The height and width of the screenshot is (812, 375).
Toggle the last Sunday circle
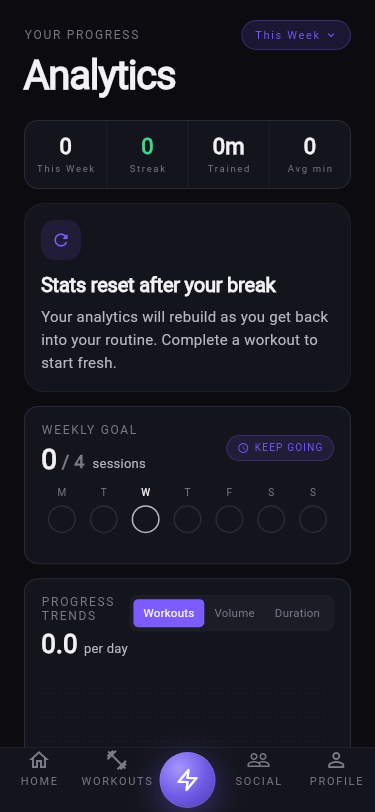pos(313,519)
